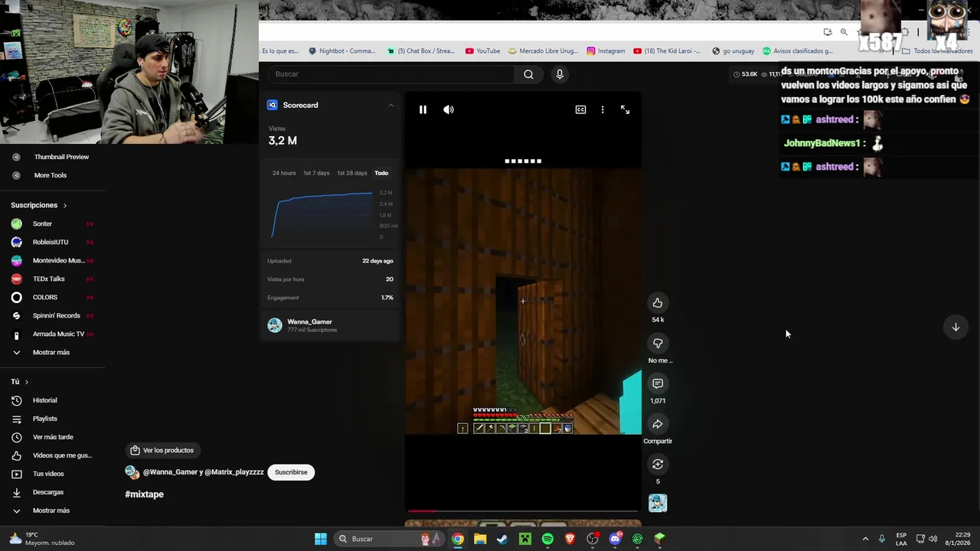
Task: Click the Ver los productos button
Action: click(x=162, y=450)
